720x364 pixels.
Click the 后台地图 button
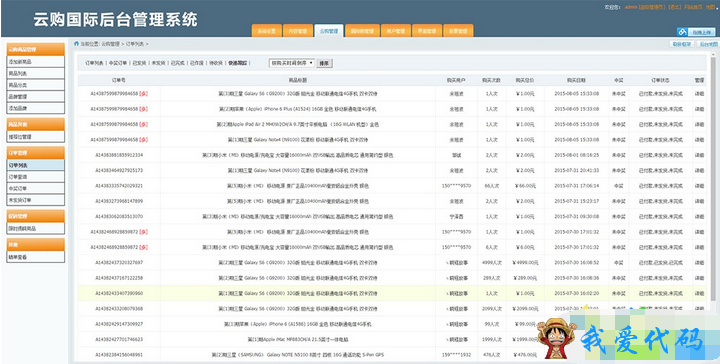708,44
